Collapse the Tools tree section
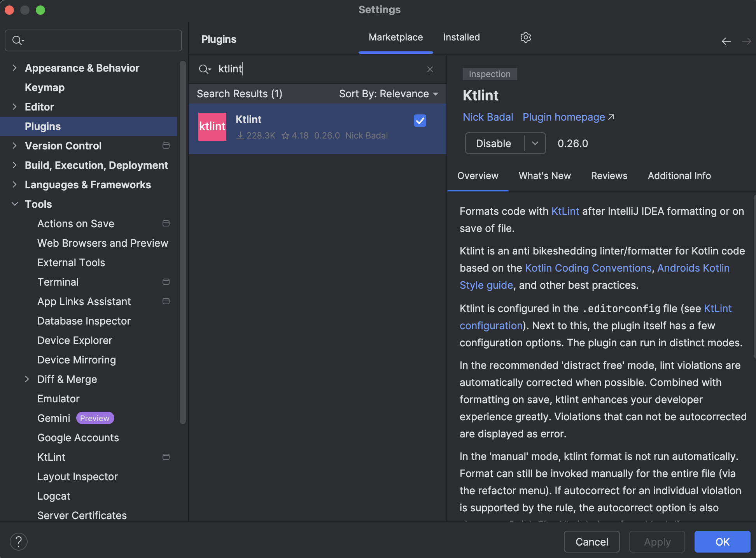This screenshot has height=558, width=756. (x=15, y=204)
